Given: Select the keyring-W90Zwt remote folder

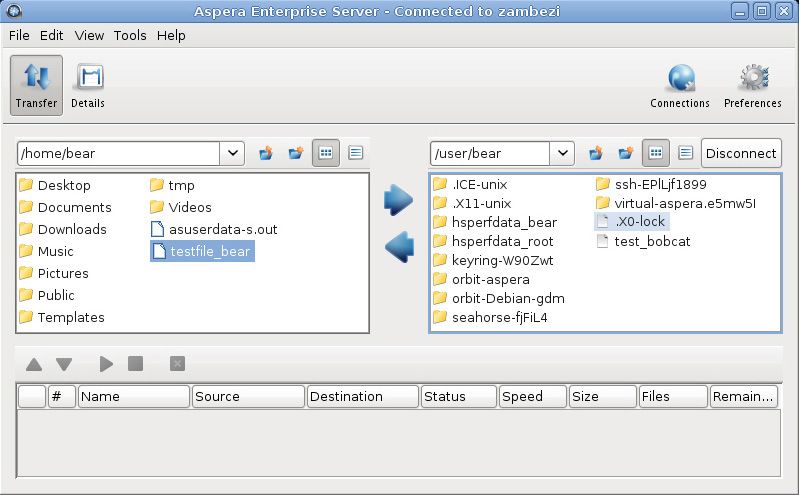Looking at the screenshot, I should [493, 260].
